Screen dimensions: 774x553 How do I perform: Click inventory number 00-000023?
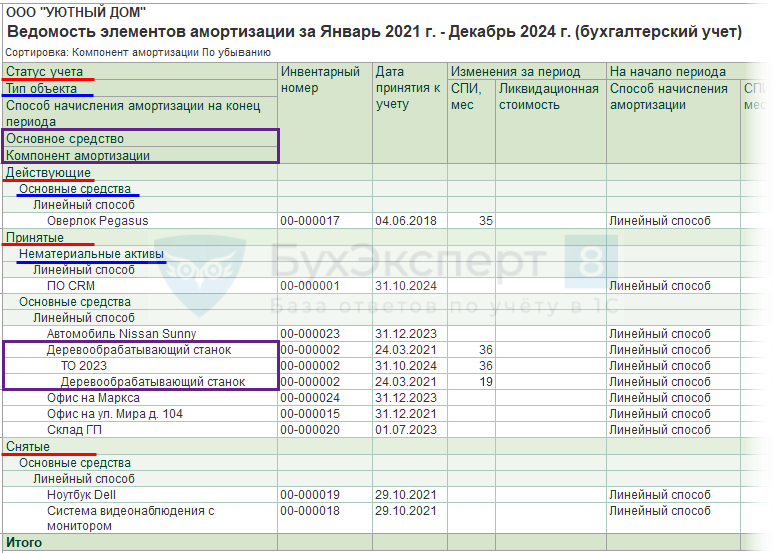click(310, 334)
